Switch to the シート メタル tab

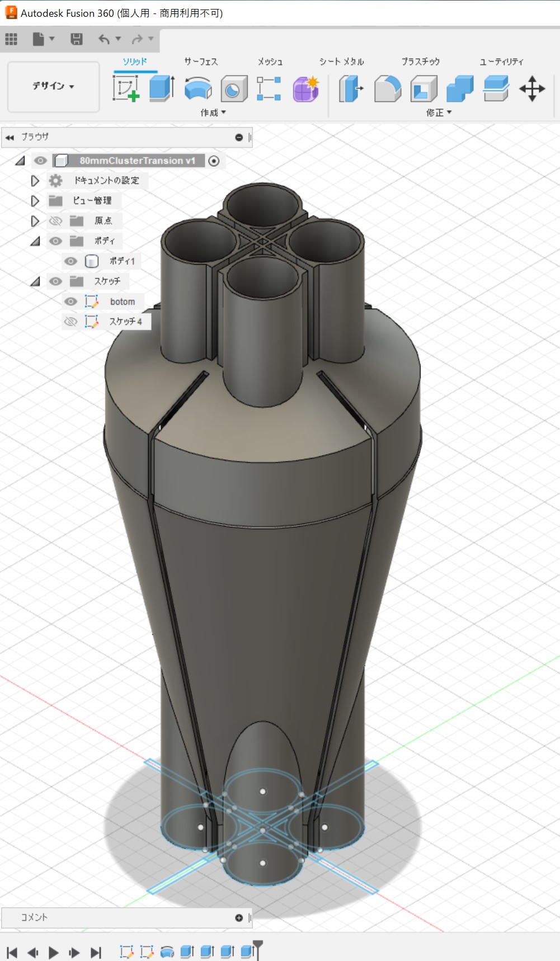pyautogui.click(x=341, y=62)
